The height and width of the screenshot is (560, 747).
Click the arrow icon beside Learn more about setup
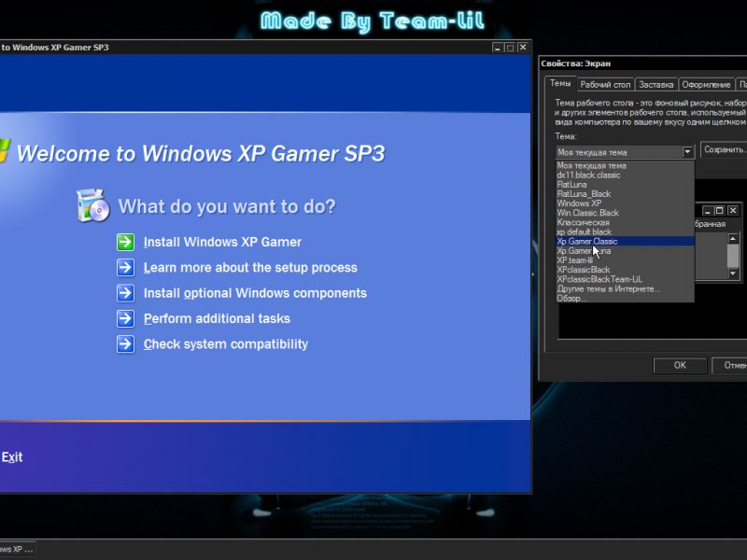tap(126, 268)
